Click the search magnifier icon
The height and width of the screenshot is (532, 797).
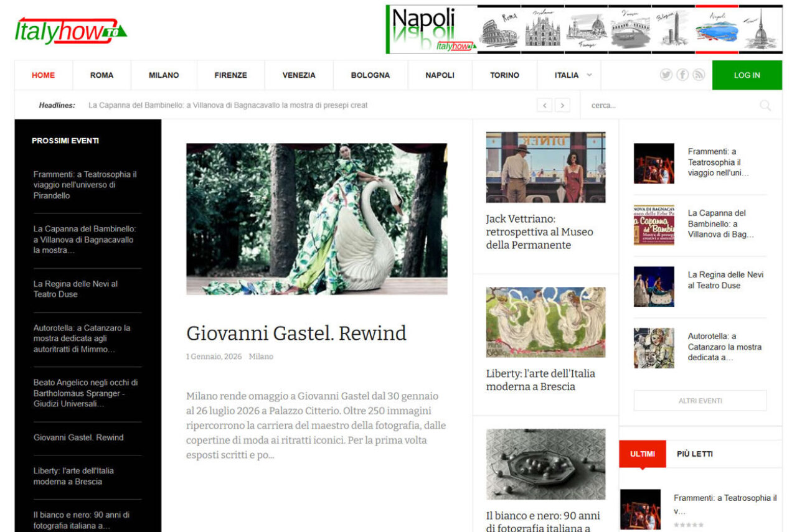(x=765, y=105)
